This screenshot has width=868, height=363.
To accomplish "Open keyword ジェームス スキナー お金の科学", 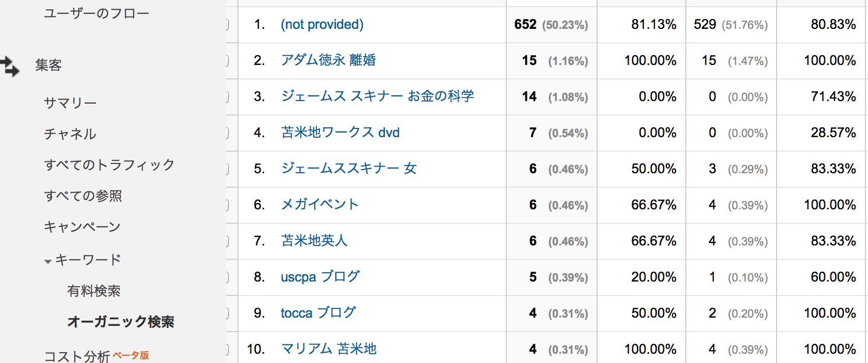I will click(377, 96).
